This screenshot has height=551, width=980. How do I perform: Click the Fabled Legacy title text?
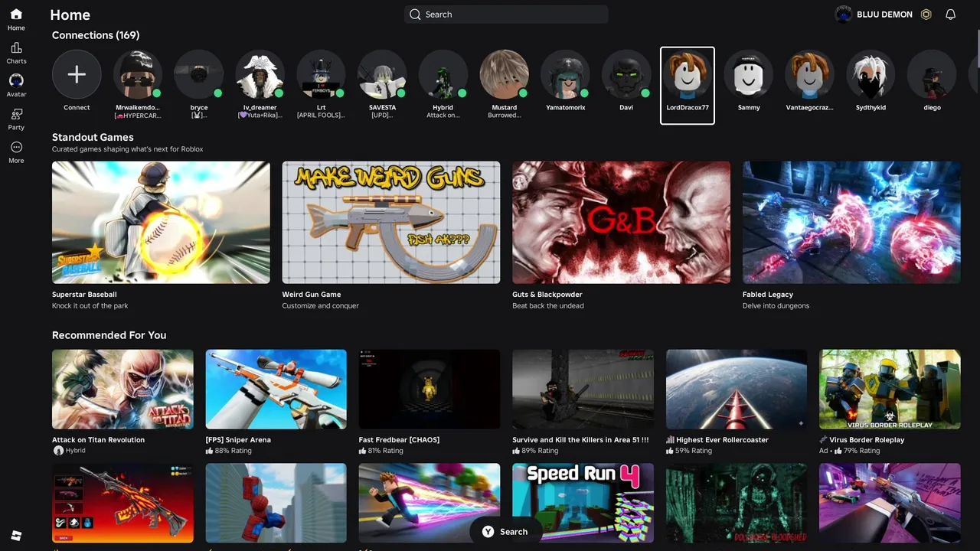coord(768,295)
